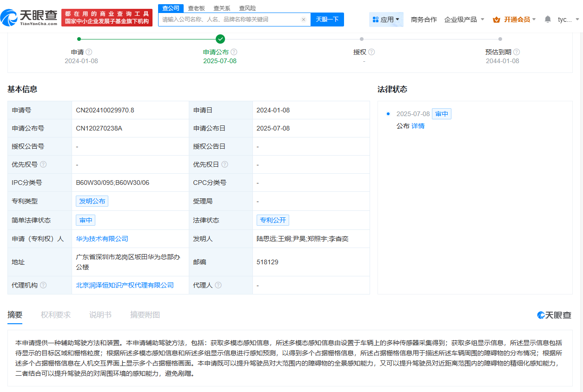583x392 pixels.
Task: Click the help icon beside 优先权日
Action: [x=225, y=164]
